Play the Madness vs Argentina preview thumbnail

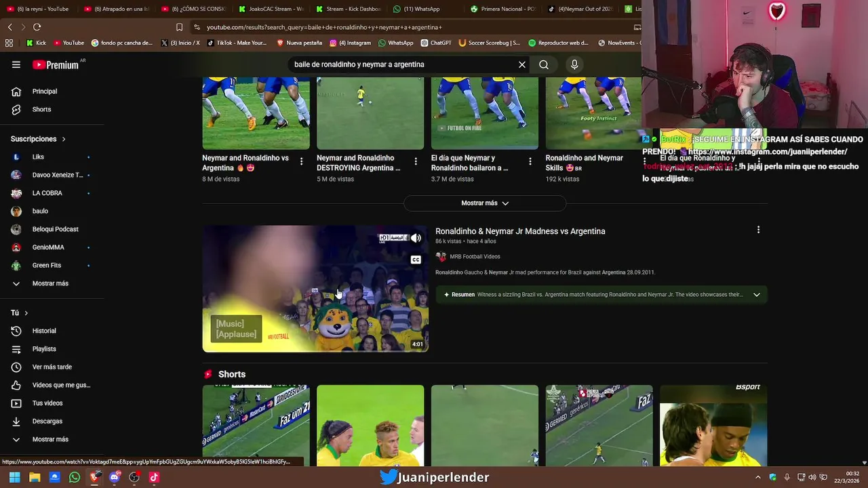tap(315, 289)
